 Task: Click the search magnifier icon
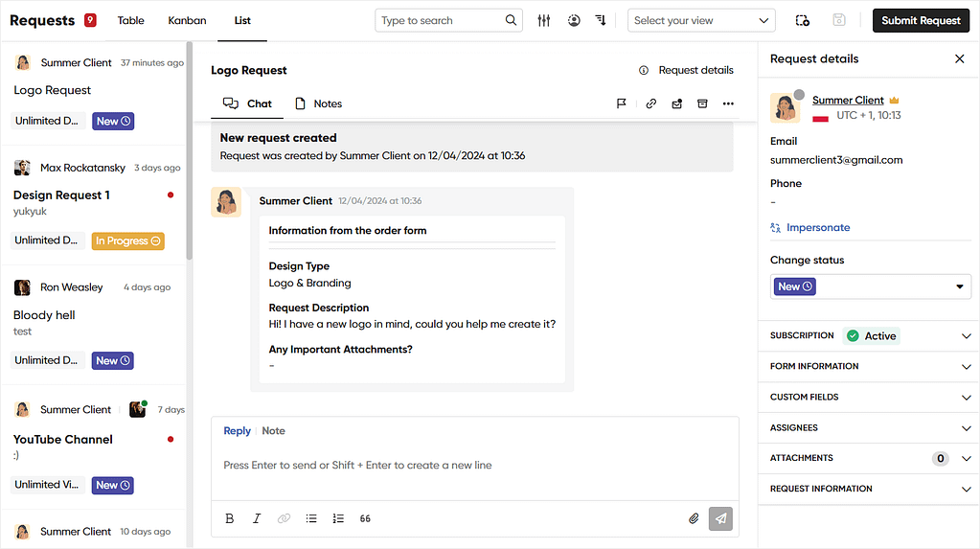tap(511, 20)
